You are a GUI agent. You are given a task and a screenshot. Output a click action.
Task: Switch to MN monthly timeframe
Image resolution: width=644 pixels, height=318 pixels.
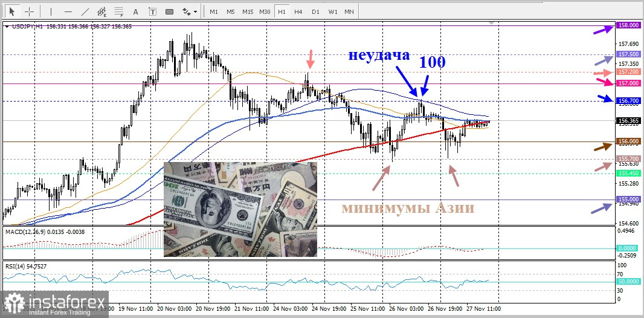[349, 11]
